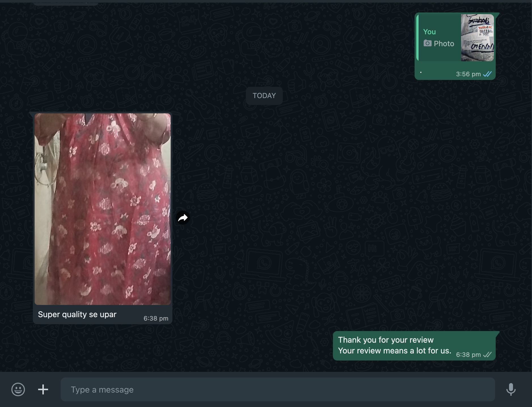Start recording with the microphone icon

coord(511,389)
